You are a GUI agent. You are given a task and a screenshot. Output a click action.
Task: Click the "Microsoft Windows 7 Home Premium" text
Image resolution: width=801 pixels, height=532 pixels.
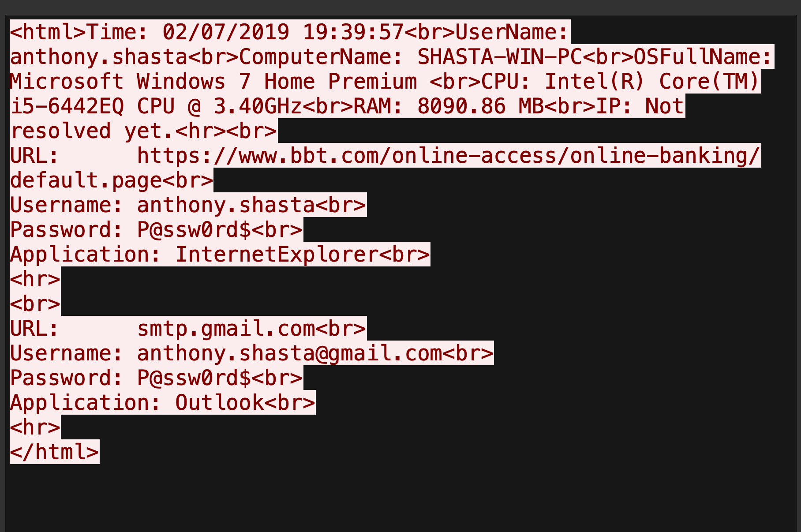click(213, 82)
